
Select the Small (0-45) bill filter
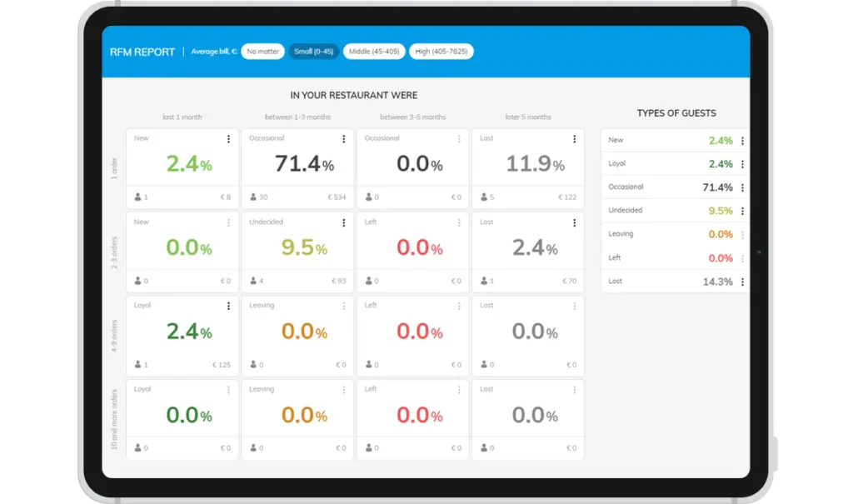[x=313, y=52]
